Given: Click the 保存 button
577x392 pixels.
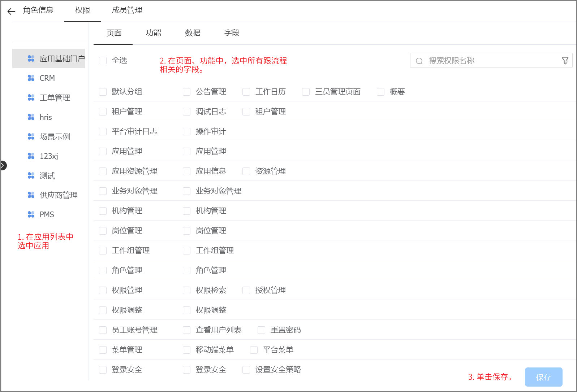Looking at the screenshot, I should (543, 377).
